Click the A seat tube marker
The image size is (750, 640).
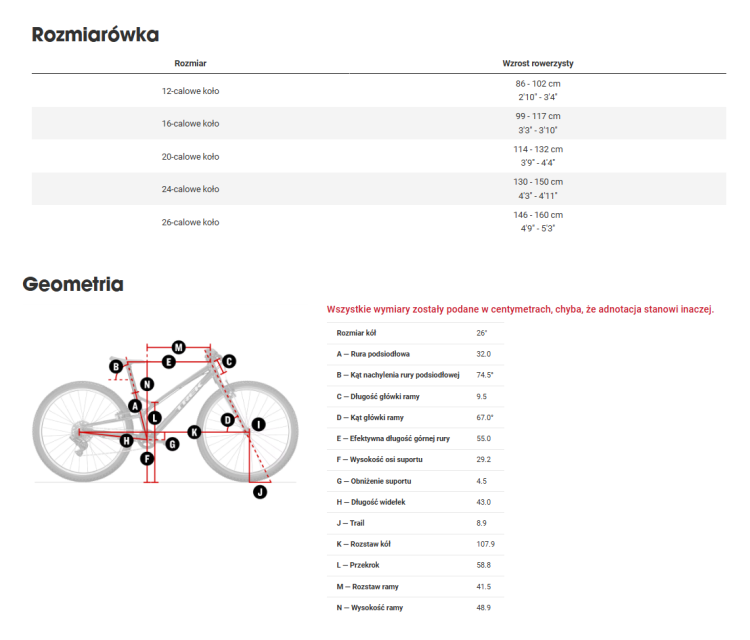tap(135, 405)
